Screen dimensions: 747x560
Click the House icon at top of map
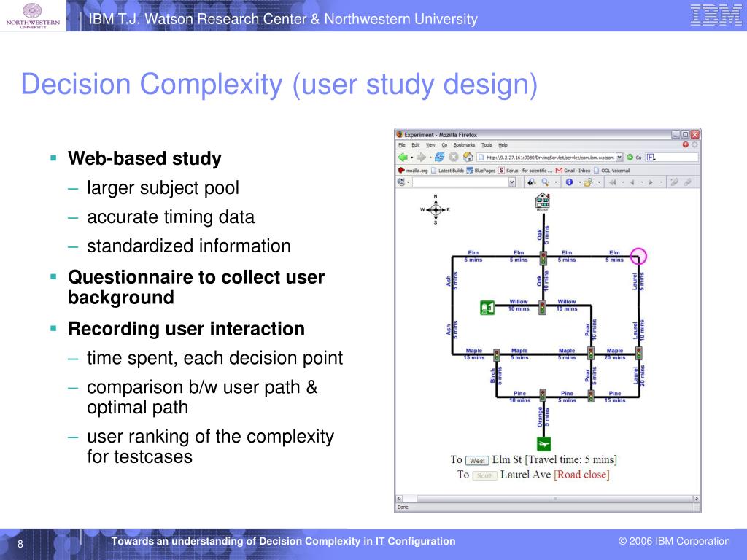pos(542,202)
